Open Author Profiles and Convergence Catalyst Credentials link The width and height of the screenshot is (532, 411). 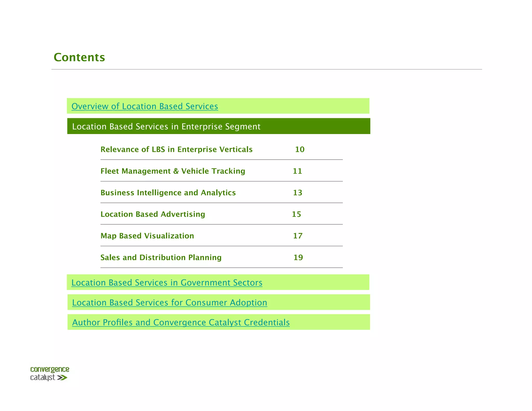[181, 322]
